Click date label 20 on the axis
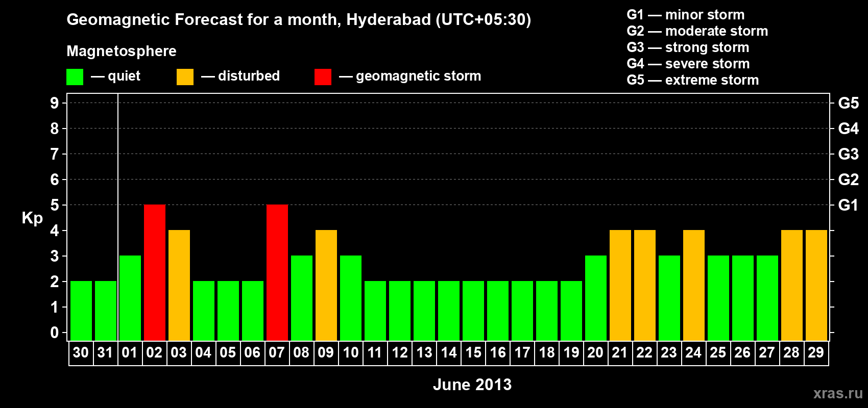868x408 pixels. pos(595,352)
